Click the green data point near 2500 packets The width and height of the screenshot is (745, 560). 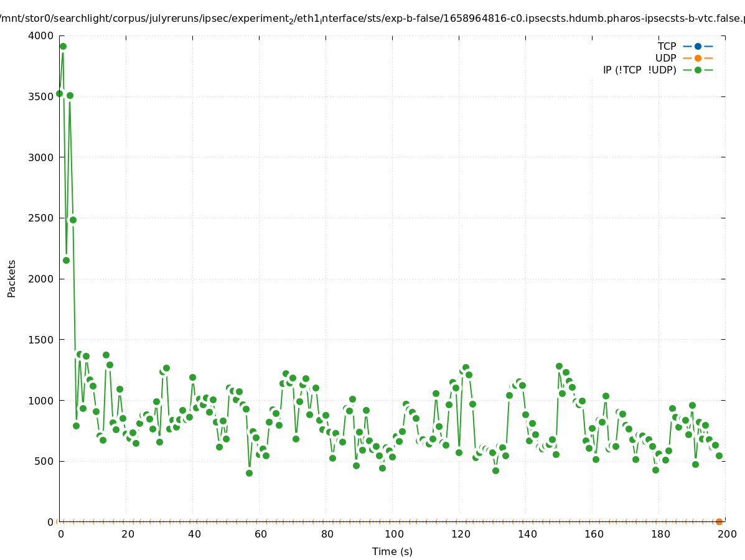(73, 220)
